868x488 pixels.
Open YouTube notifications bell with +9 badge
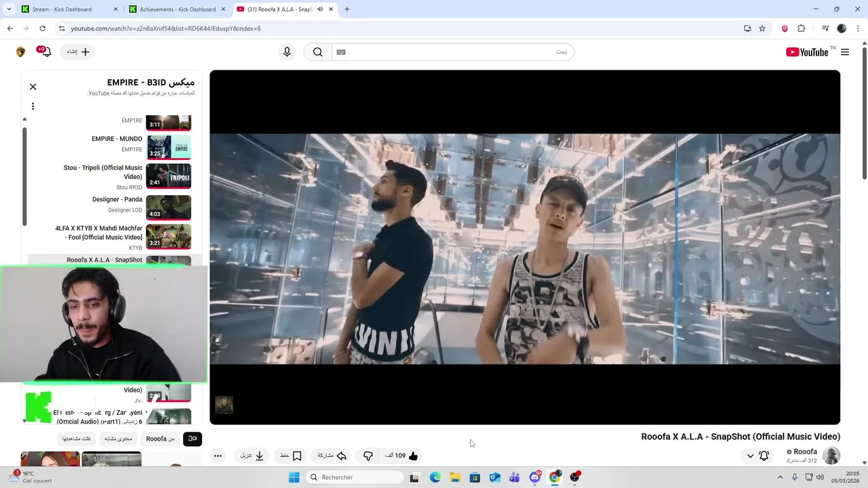pyautogui.click(x=45, y=52)
